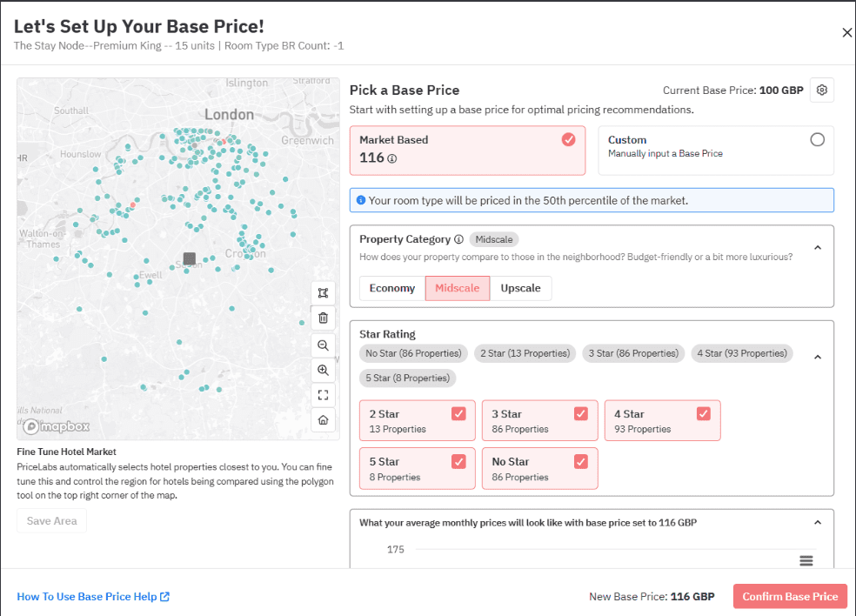
Task: Click the Confirm Base Price button
Action: click(x=789, y=596)
